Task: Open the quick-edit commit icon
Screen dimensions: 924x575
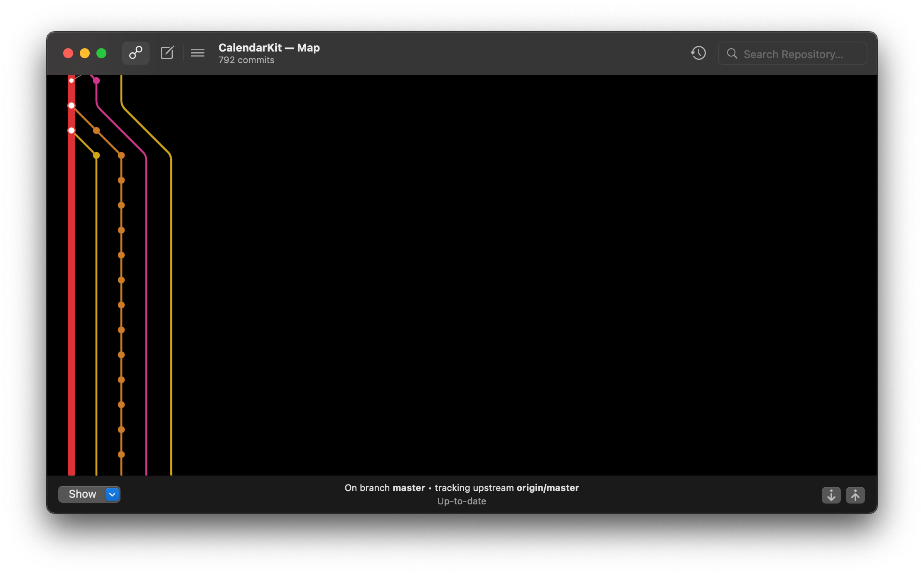Action: tap(167, 53)
